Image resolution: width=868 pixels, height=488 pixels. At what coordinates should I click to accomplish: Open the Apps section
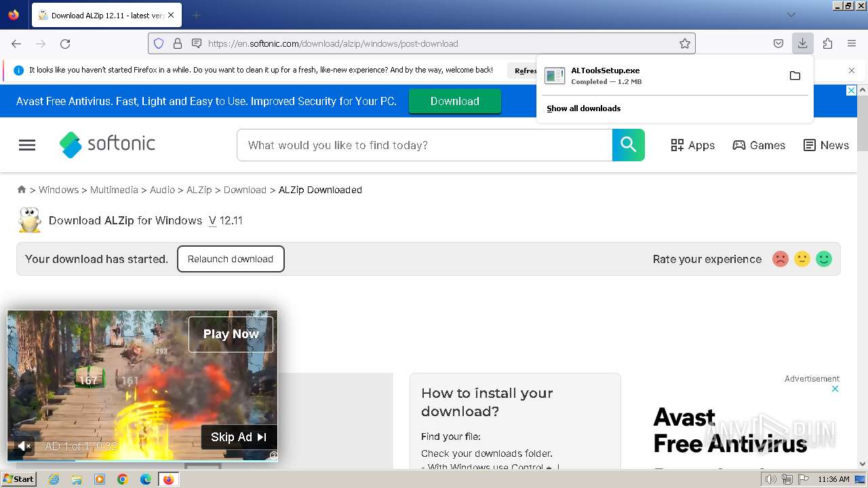coord(692,145)
